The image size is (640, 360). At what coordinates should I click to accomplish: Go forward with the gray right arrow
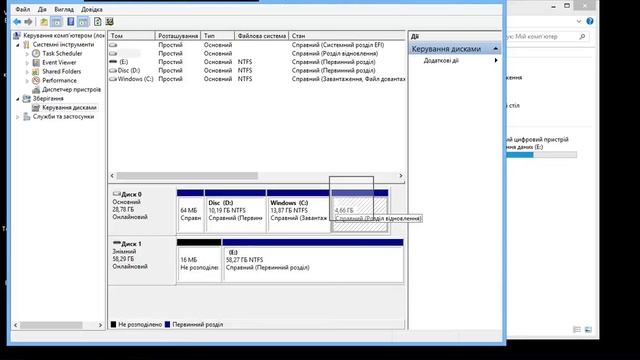tap(29, 22)
